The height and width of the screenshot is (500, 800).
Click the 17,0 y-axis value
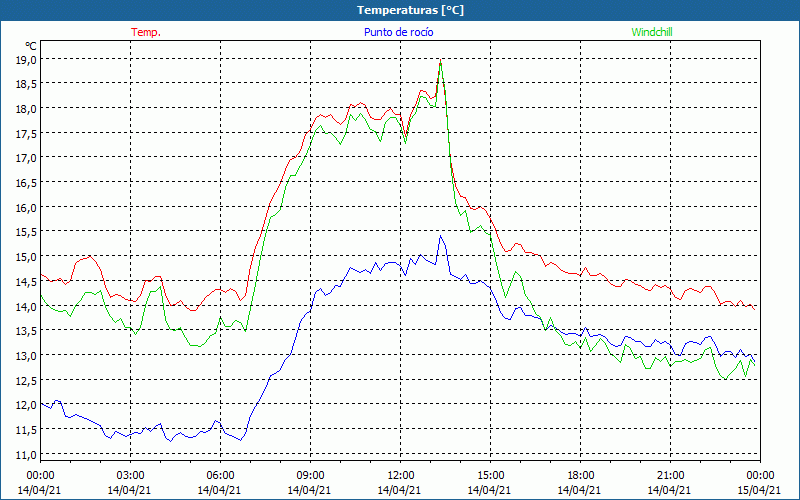[x=26, y=158]
